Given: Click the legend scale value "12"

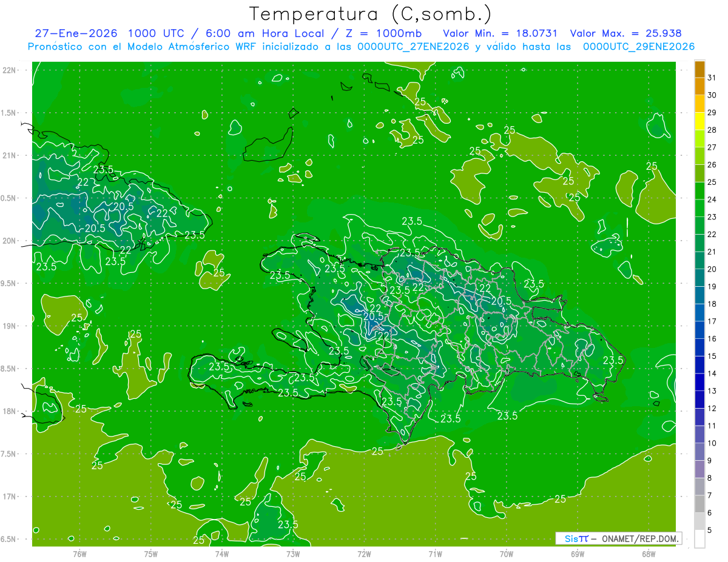Looking at the screenshot, I should [712, 408].
